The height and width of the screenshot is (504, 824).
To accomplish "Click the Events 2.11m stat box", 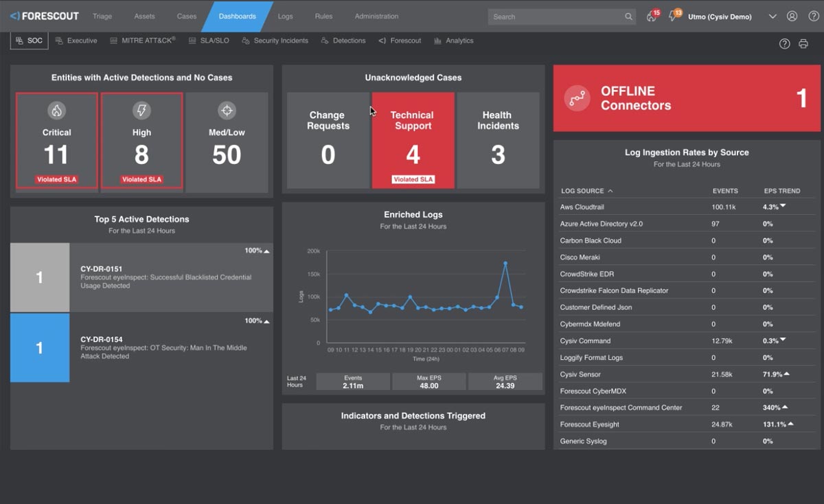I will pyautogui.click(x=353, y=382).
